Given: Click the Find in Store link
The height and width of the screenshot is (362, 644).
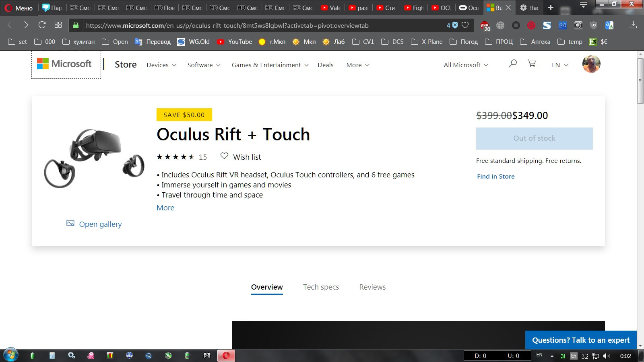Looking at the screenshot, I should coord(495,177).
